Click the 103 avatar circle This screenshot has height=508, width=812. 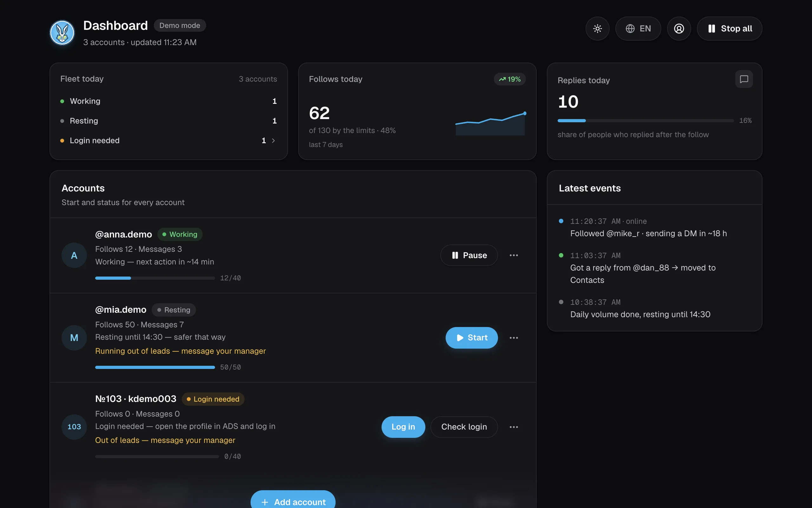pyautogui.click(x=74, y=427)
